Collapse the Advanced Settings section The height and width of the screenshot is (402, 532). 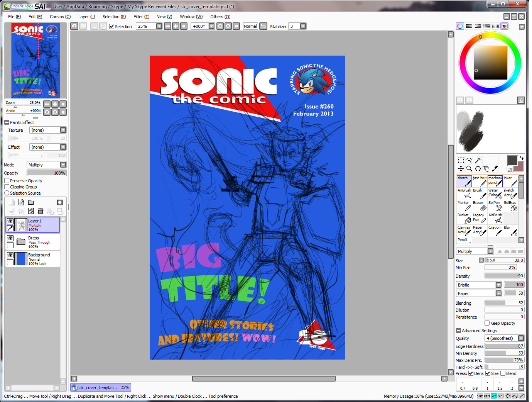click(x=459, y=331)
